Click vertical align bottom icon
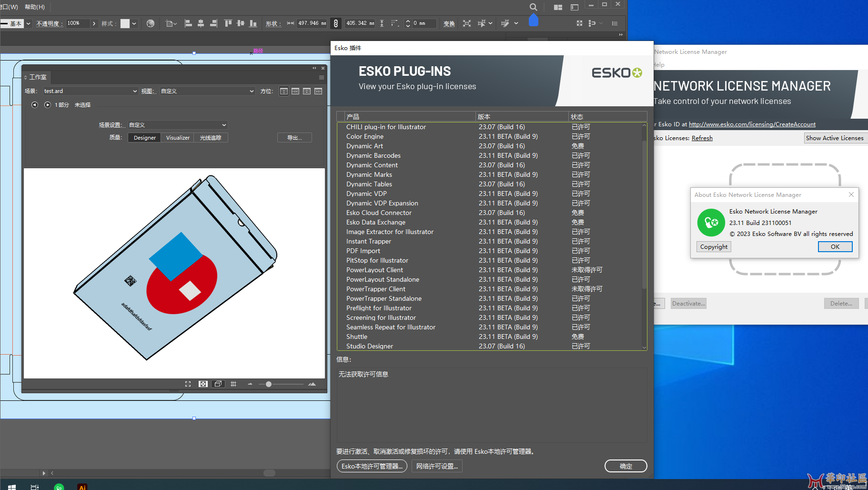This screenshot has width=868, height=490. (x=253, y=23)
